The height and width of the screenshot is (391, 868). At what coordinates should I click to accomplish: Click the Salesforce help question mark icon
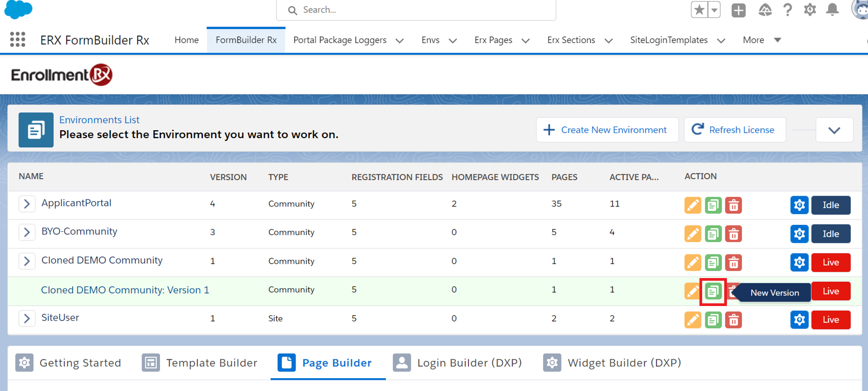click(x=787, y=10)
